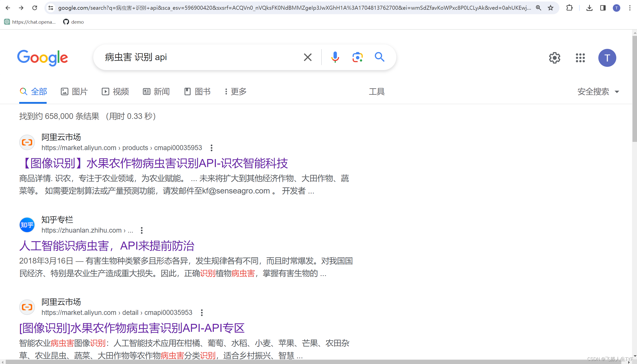Image resolution: width=637 pixels, height=364 pixels.
Task: Click the search input field
Action: [200, 57]
